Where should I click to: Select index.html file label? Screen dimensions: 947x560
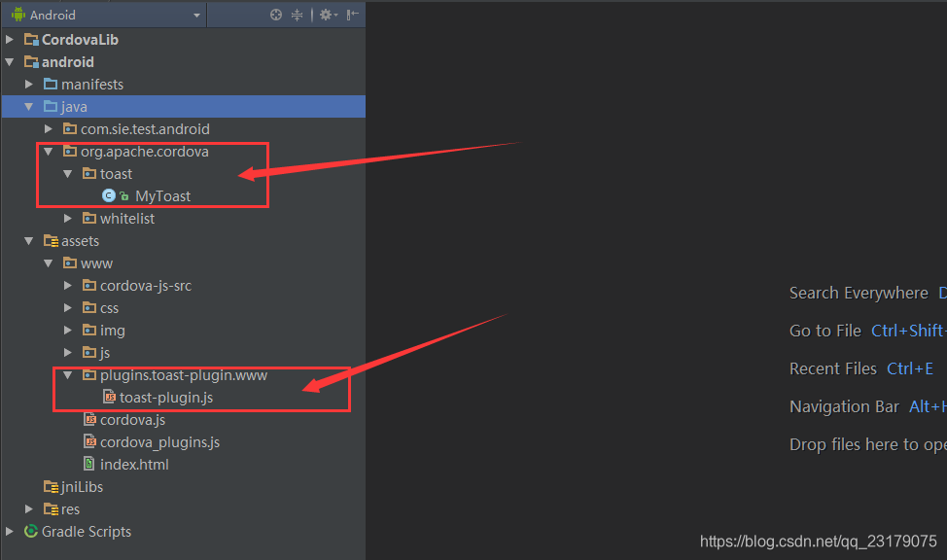click(134, 465)
